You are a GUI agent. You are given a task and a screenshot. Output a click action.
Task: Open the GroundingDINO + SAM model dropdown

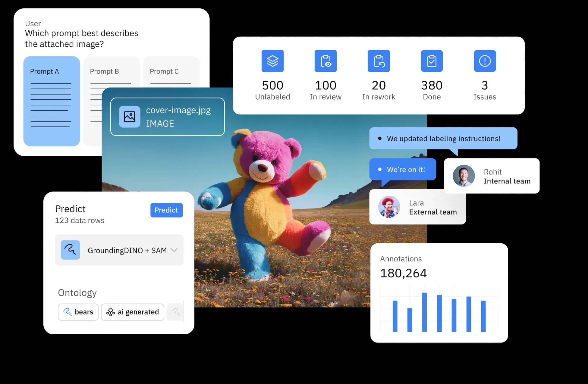174,250
